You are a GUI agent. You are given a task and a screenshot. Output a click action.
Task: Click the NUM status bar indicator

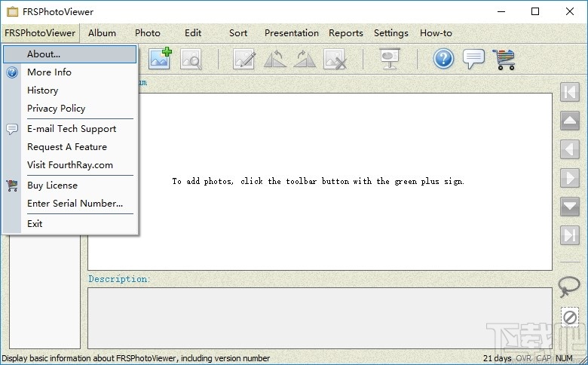(564, 358)
